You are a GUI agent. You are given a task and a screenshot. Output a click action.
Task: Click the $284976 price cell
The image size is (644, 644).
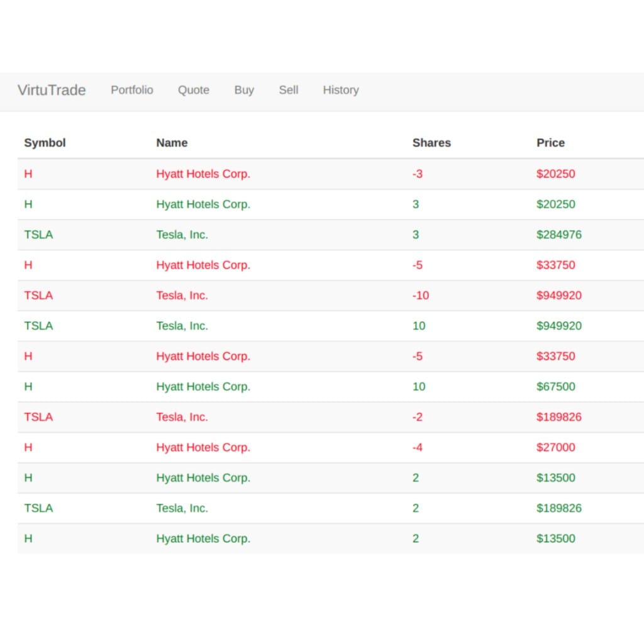click(x=558, y=235)
